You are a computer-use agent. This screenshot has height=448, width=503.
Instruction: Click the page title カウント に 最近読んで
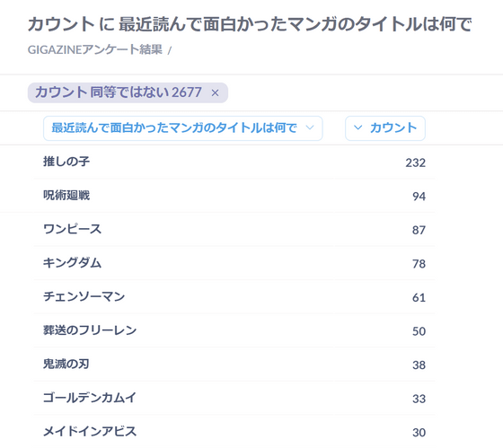pos(250,24)
